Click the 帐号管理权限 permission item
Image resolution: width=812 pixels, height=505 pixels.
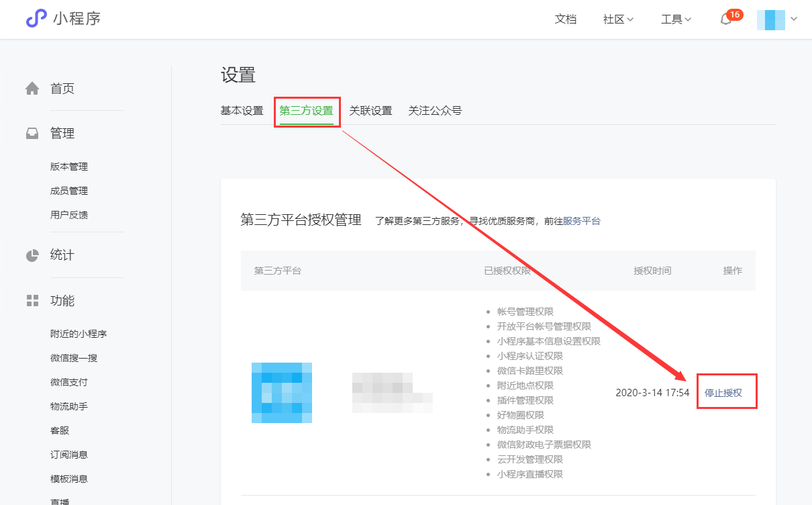(x=525, y=312)
